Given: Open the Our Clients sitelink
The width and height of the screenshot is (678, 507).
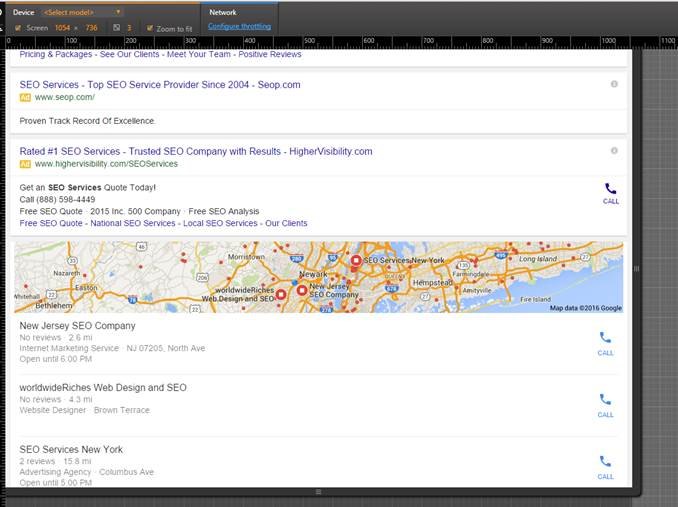Looking at the screenshot, I should point(286,223).
